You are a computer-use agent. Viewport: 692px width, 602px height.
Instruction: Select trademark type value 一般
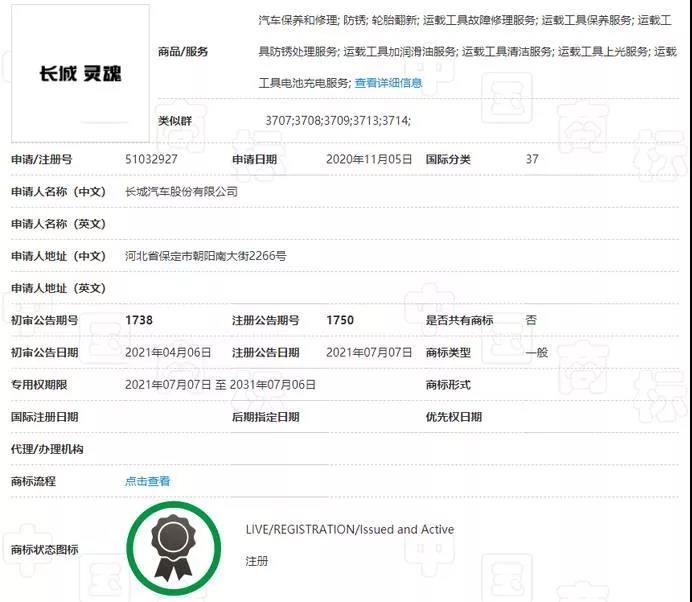tap(537, 352)
